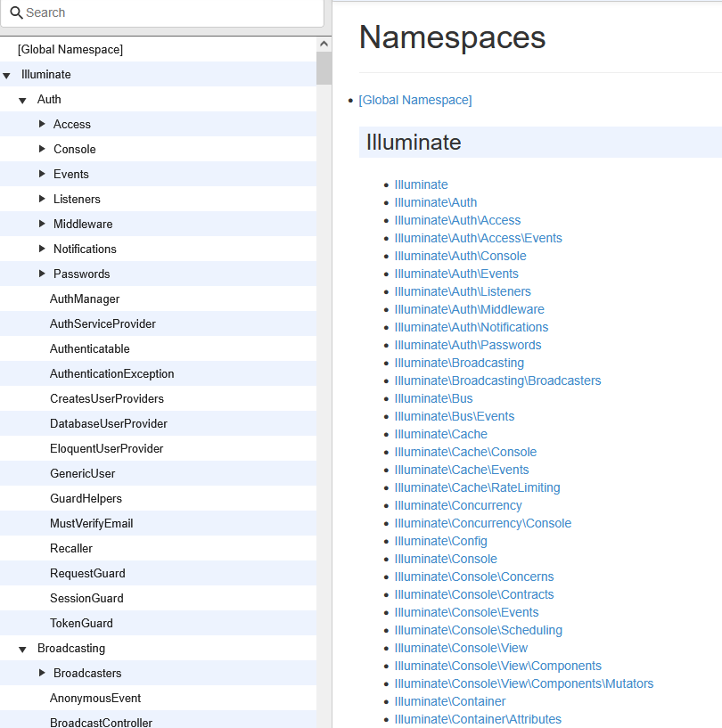Select BroadcastController in the tree

(102, 723)
